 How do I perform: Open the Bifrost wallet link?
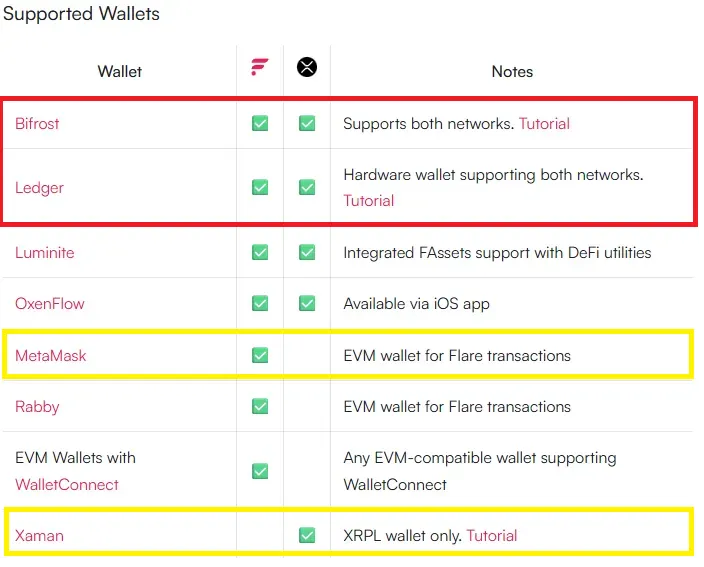(x=37, y=123)
